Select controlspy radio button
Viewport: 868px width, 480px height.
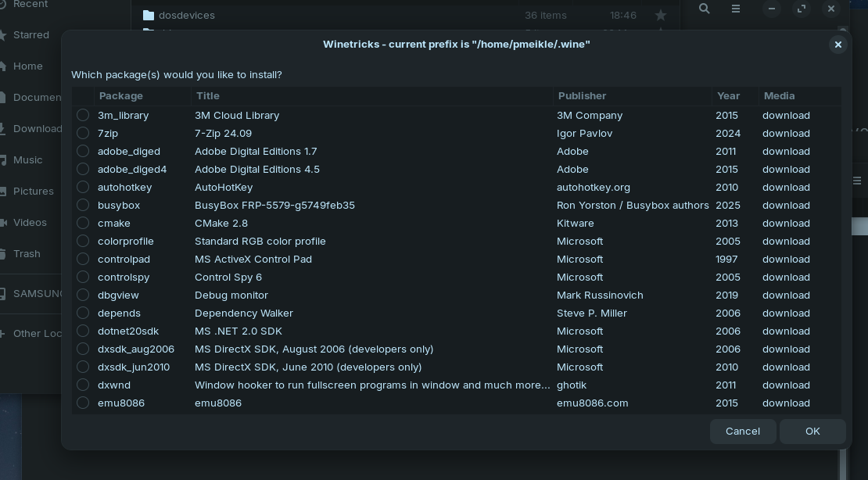tap(83, 277)
